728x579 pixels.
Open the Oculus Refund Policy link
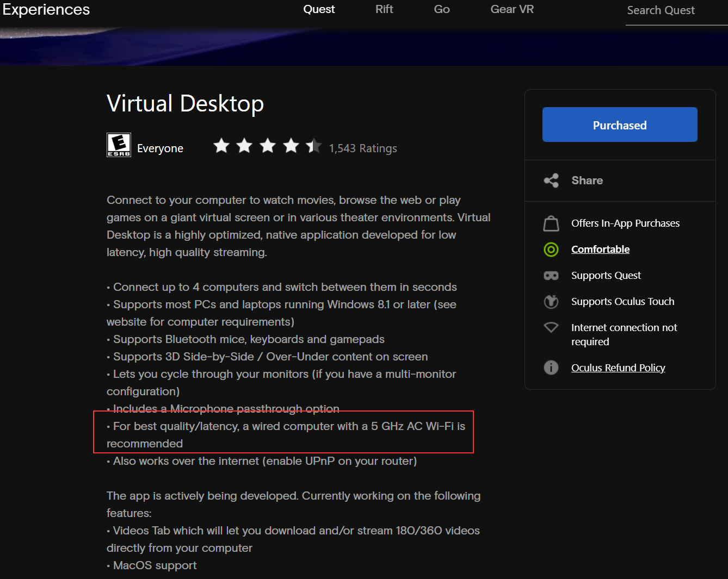tap(618, 368)
